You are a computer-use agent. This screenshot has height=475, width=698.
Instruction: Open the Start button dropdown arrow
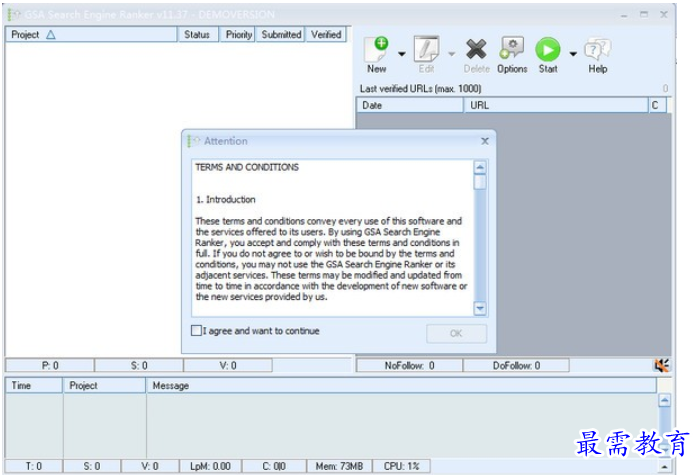pyautogui.click(x=573, y=54)
